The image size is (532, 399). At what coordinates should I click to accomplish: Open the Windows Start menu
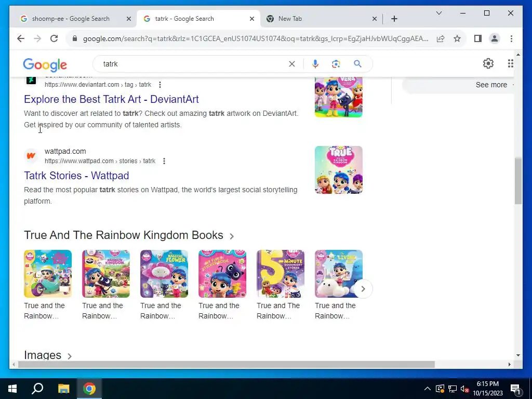coord(12,389)
